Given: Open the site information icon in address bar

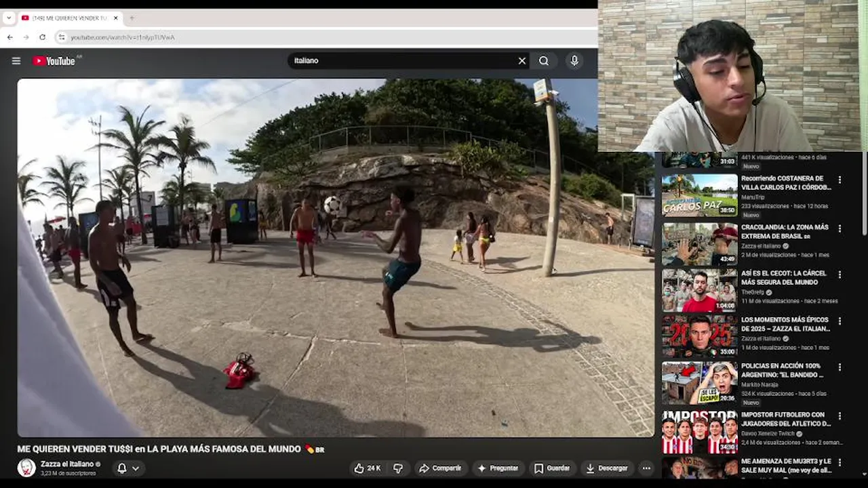Looking at the screenshot, I should click(61, 37).
